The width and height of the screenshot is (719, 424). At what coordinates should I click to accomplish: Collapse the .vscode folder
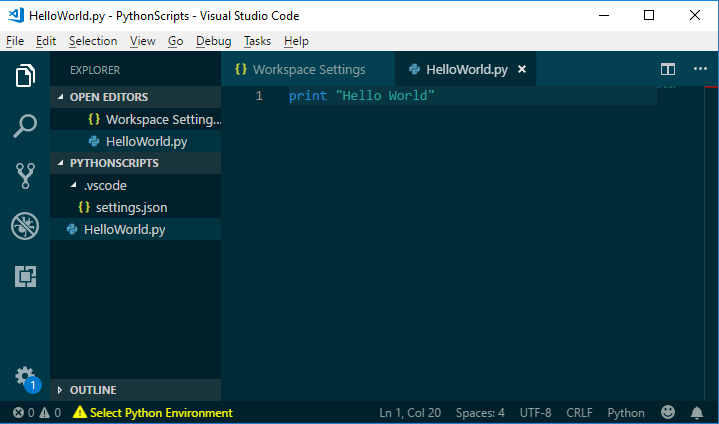pos(73,185)
